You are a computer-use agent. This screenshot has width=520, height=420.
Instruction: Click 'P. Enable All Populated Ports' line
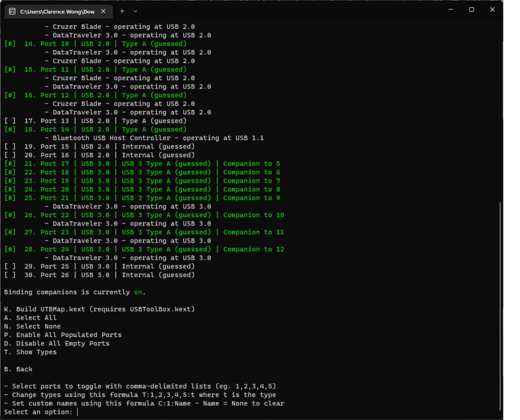[63, 335]
